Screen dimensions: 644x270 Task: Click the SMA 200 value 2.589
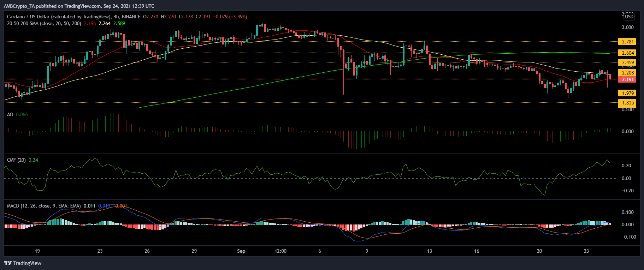119,23
